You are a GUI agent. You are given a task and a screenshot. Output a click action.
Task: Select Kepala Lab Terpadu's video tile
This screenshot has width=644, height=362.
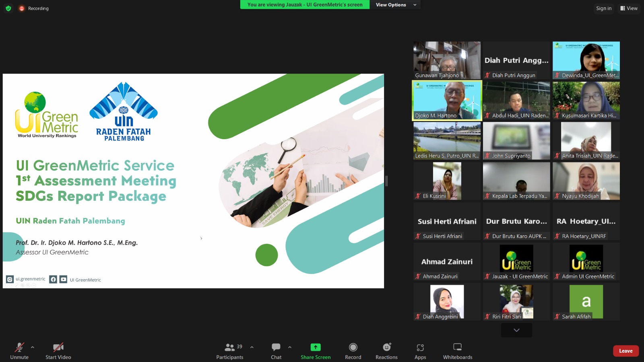click(516, 181)
